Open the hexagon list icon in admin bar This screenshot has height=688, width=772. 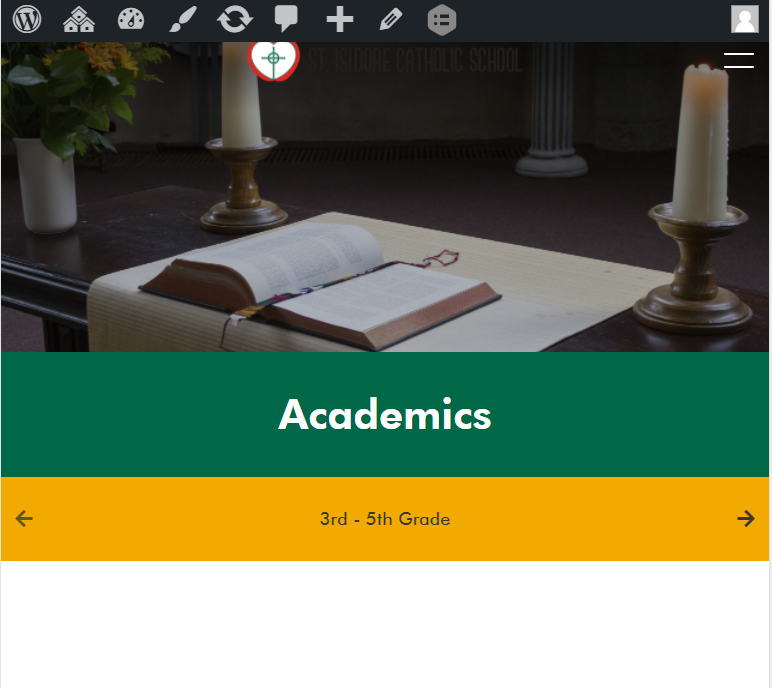coord(442,20)
